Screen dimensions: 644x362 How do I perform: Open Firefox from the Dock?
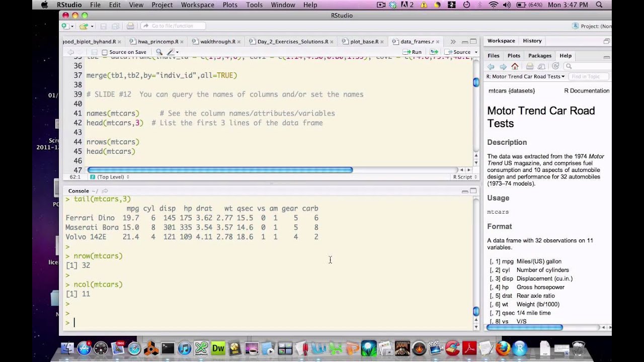(x=503, y=348)
